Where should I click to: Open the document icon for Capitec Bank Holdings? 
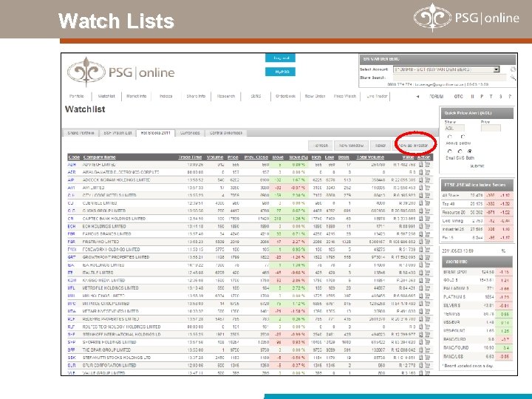tap(420, 219)
